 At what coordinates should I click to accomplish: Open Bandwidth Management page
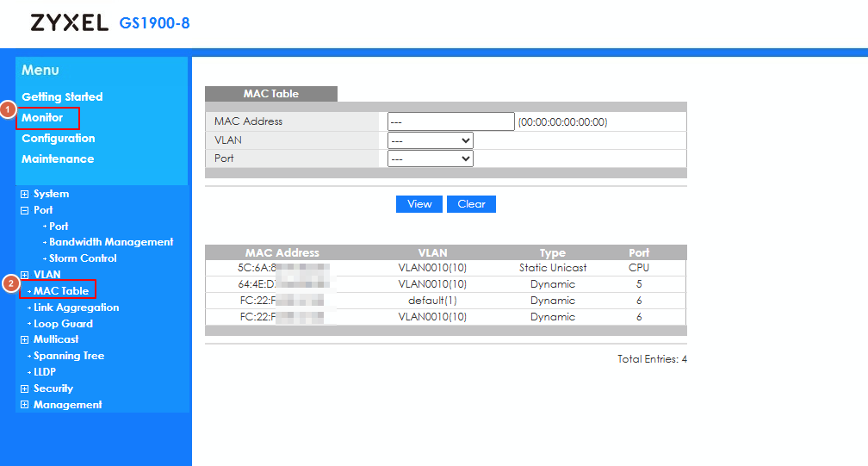click(111, 242)
